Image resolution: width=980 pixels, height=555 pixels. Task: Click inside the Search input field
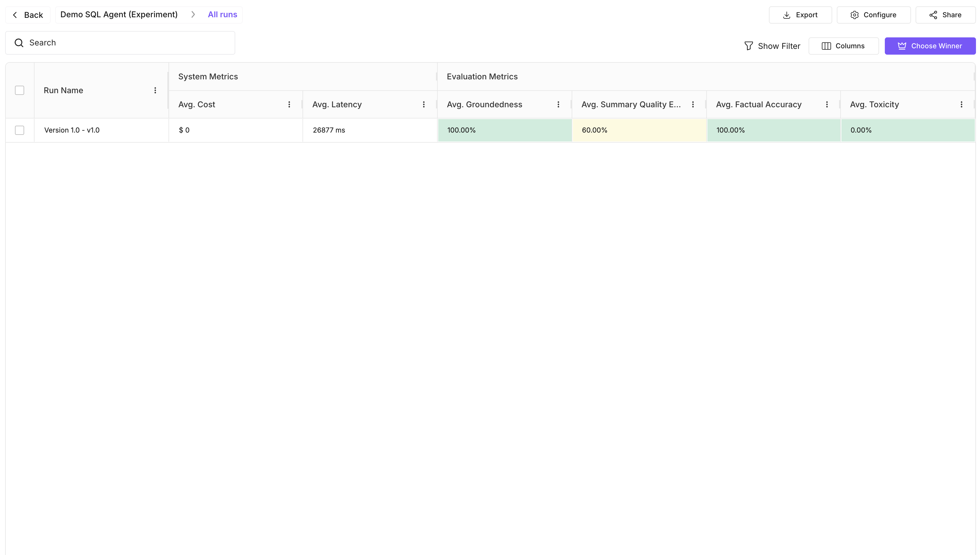[114, 43]
